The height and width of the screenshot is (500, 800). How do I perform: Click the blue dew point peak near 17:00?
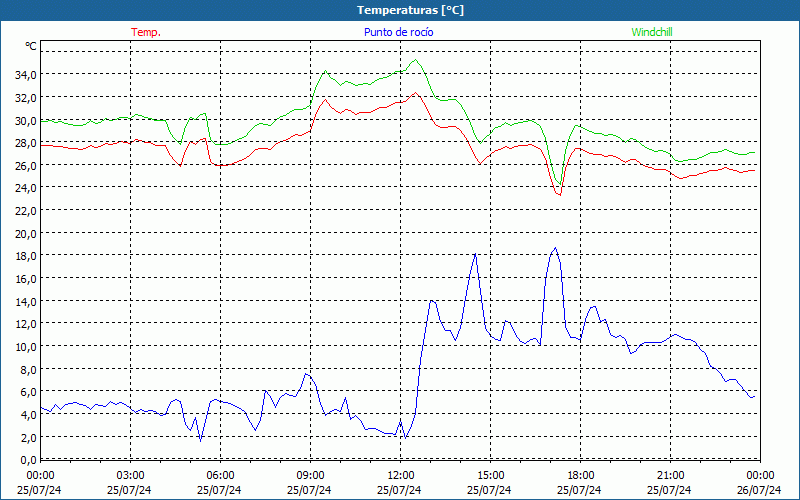555,248
